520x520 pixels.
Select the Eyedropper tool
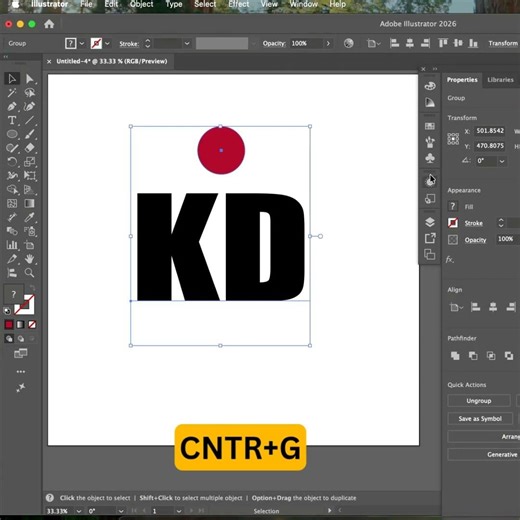pos(29,217)
